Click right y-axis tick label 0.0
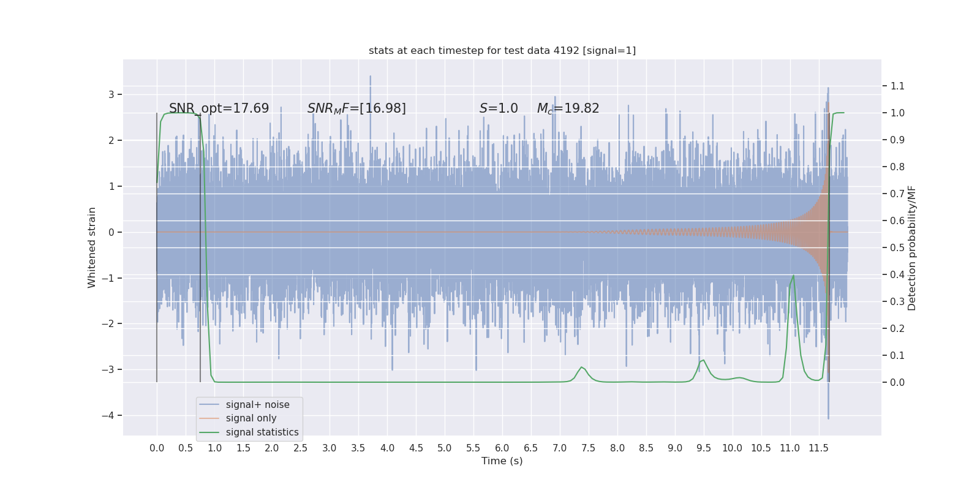The height and width of the screenshot is (490, 980). click(x=897, y=382)
